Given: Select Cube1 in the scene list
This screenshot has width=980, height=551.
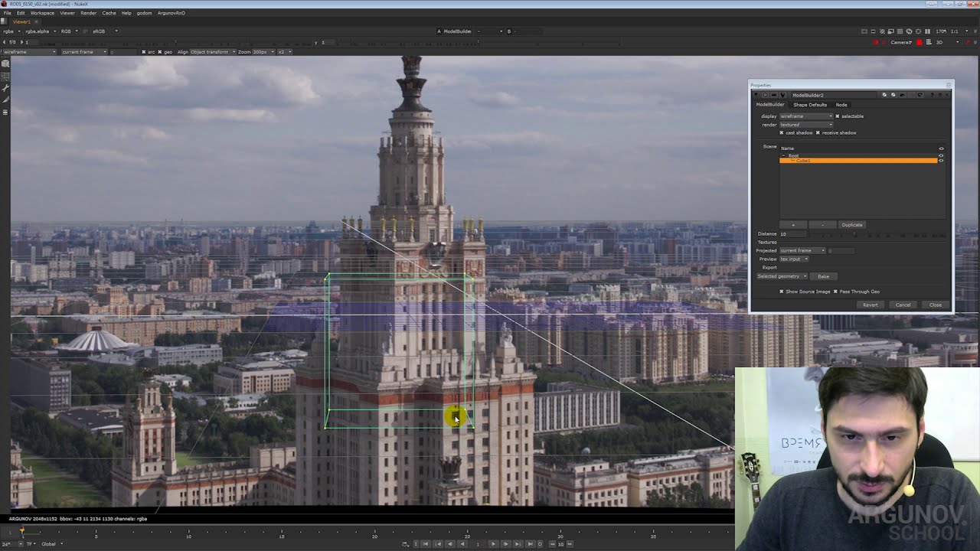Looking at the screenshot, I should (858, 161).
